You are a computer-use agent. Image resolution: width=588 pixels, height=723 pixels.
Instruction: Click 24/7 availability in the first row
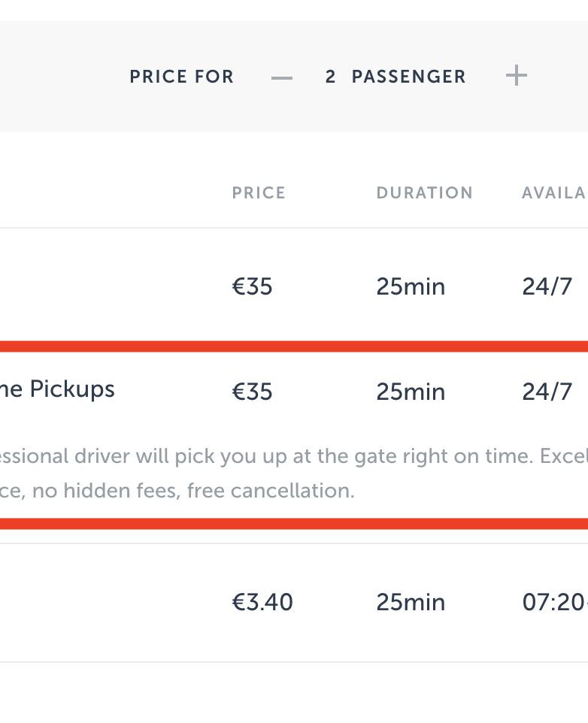pyautogui.click(x=547, y=286)
